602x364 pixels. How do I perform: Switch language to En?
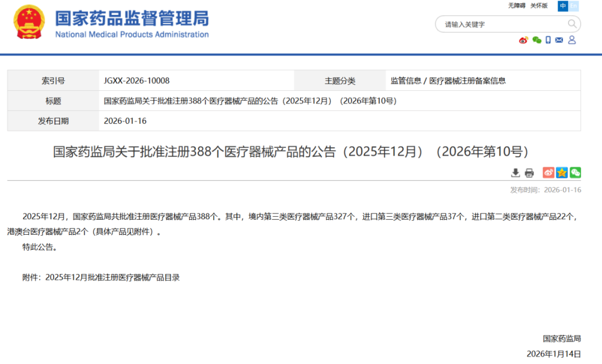574,6
